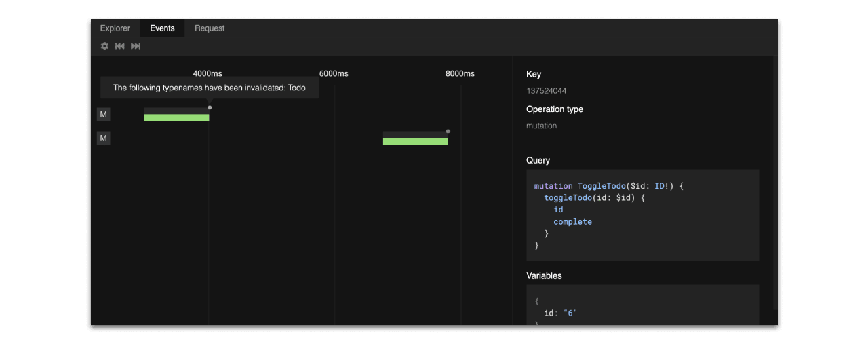Click the 4000ms timeline tick label

tap(208, 73)
